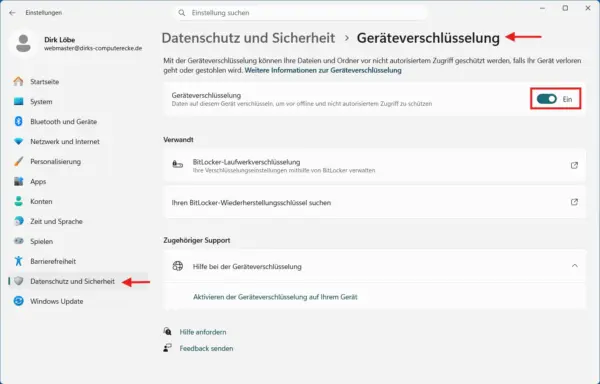
Task: Open Weitere Informationen zur Geräteverschlüsselung link
Action: (x=323, y=70)
